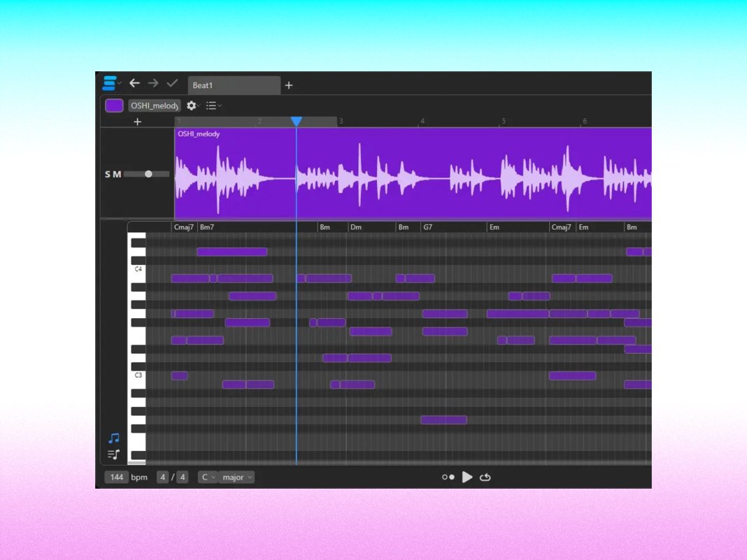Jump to bar 4 on ruler
This screenshot has width=747, height=560.
(422, 121)
